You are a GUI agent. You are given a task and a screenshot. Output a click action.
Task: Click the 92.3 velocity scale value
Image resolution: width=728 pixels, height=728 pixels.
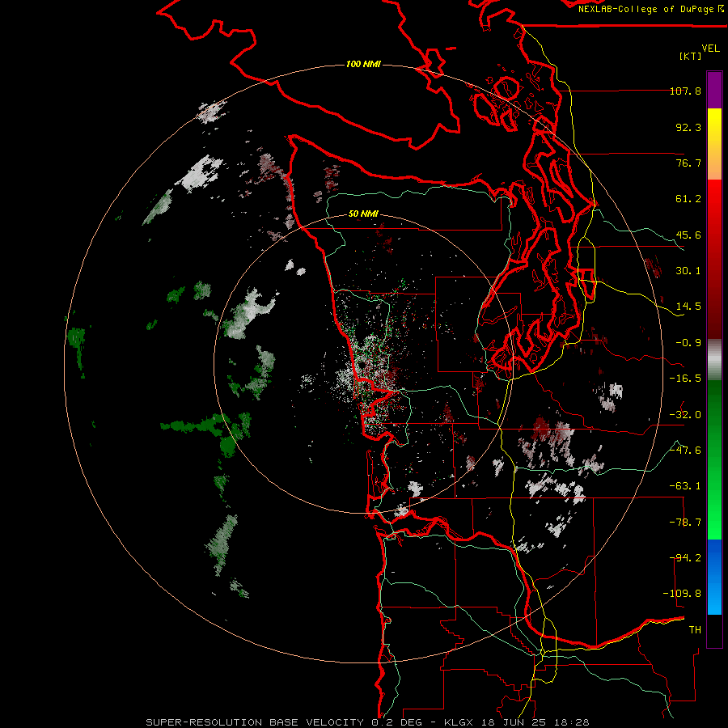coord(688,127)
